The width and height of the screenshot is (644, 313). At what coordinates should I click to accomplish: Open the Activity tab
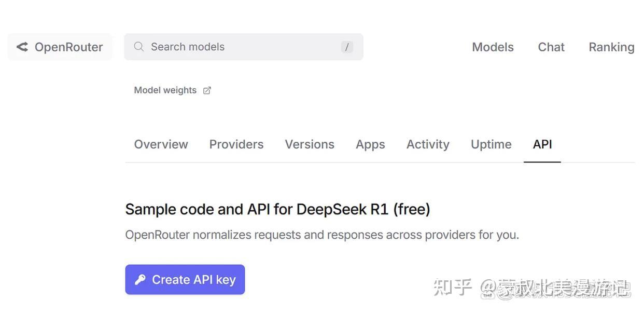(x=427, y=144)
